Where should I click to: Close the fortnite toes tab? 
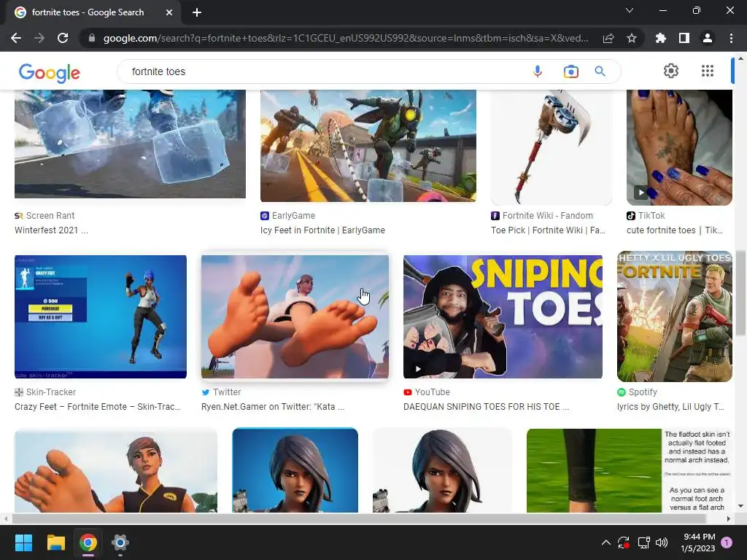169,12
